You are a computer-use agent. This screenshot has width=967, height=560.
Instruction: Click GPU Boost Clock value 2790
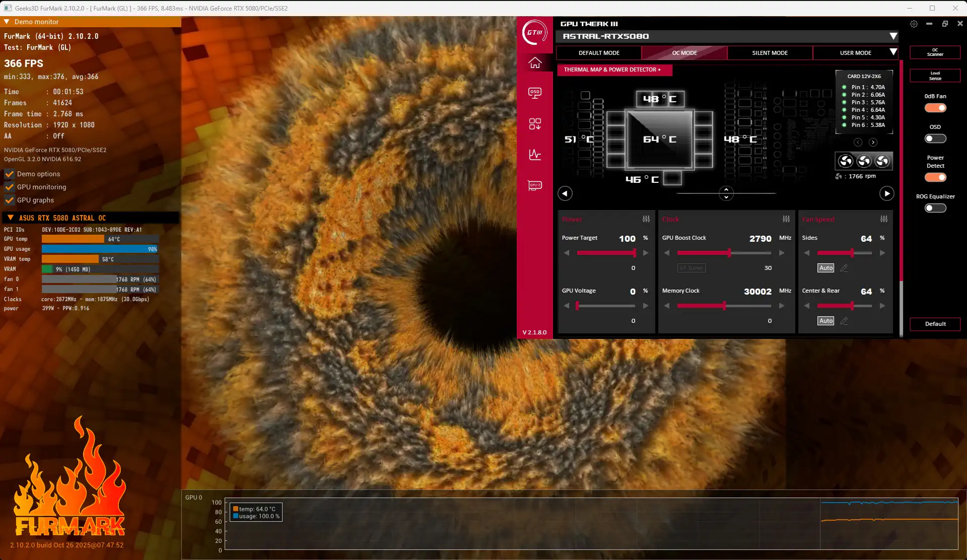click(x=760, y=239)
